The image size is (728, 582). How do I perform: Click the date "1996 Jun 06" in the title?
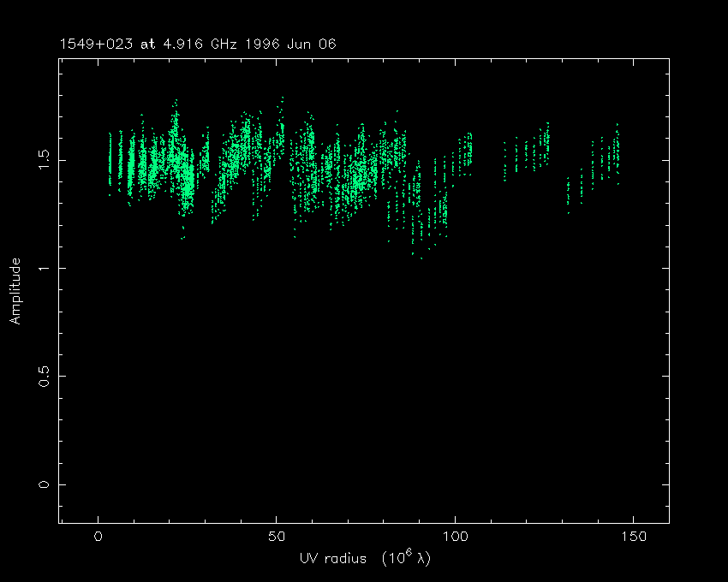[x=289, y=44]
